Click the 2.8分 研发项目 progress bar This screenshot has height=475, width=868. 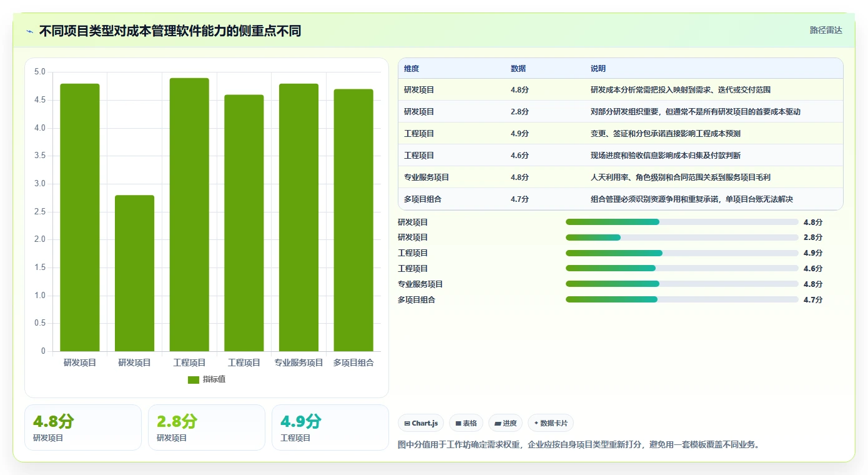[682, 237]
